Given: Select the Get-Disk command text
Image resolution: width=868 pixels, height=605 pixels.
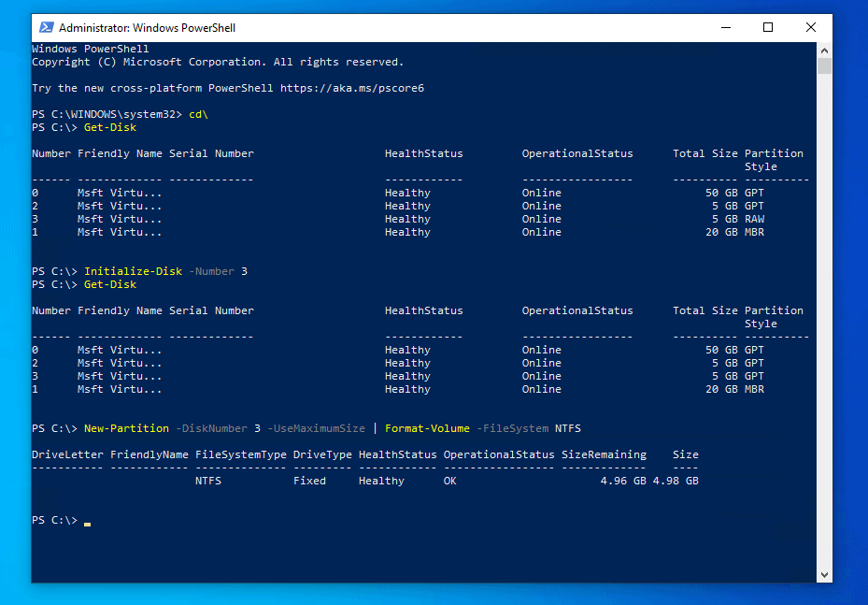Looking at the screenshot, I should [x=109, y=126].
